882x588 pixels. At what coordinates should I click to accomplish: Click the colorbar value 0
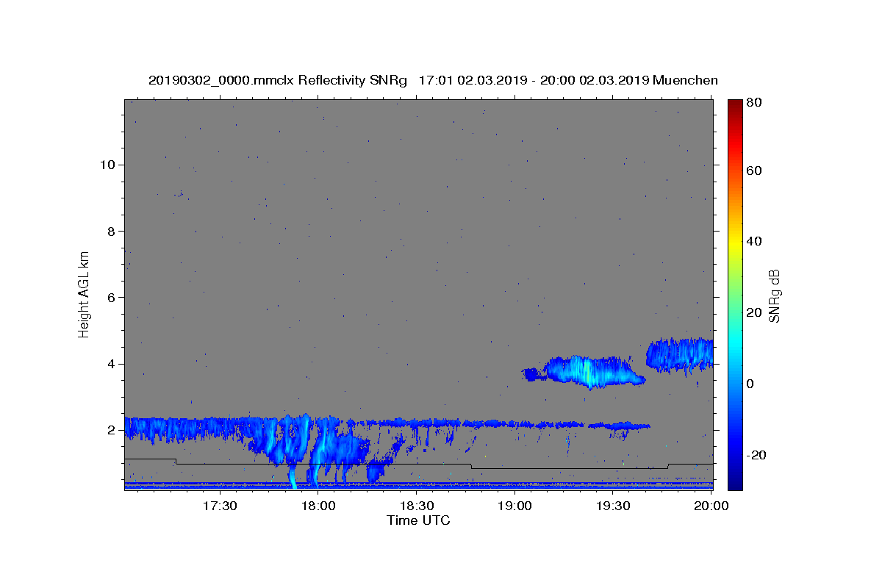coord(752,384)
